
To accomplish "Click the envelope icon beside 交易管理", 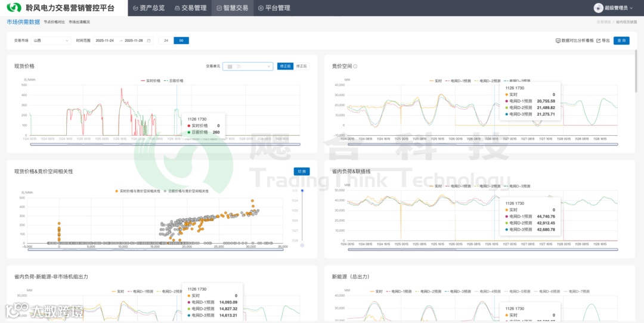I will [x=177, y=8].
